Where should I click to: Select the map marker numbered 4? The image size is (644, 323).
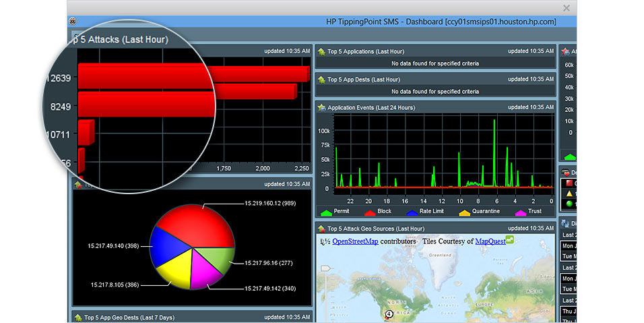[389, 314]
